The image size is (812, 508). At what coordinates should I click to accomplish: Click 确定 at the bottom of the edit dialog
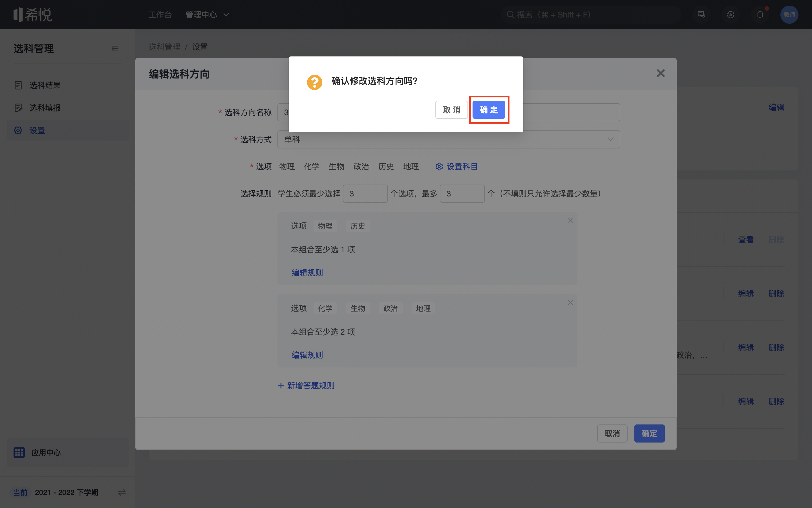pyautogui.click(x=649, y=433)
